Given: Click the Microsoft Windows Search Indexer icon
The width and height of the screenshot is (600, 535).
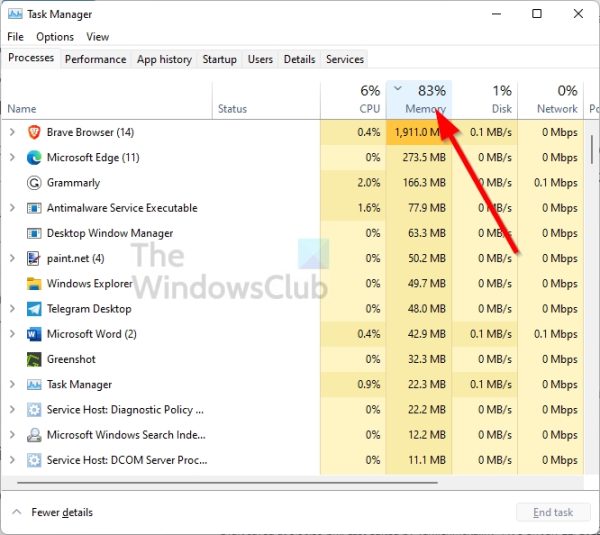Looking at the screenshot, I should click(x=34, y=435).
